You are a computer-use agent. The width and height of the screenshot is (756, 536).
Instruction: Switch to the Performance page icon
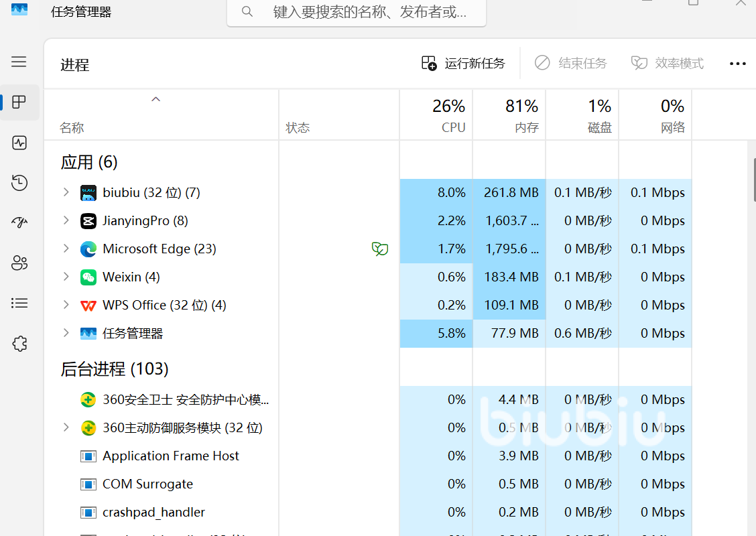(x=19, y=143)
